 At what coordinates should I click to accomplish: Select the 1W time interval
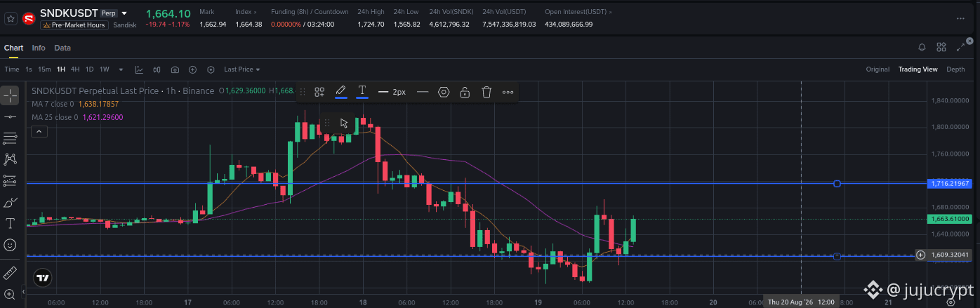105,69
